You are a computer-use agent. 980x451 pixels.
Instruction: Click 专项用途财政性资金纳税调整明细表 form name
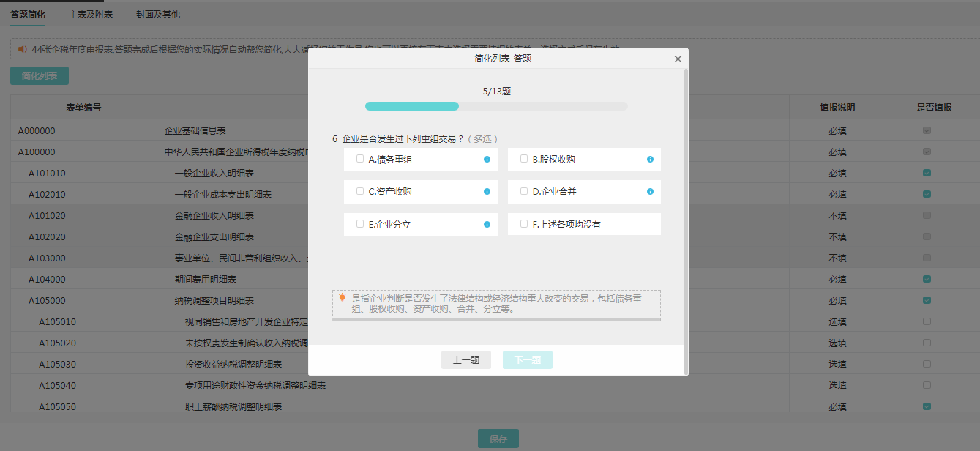pos(255,385)
